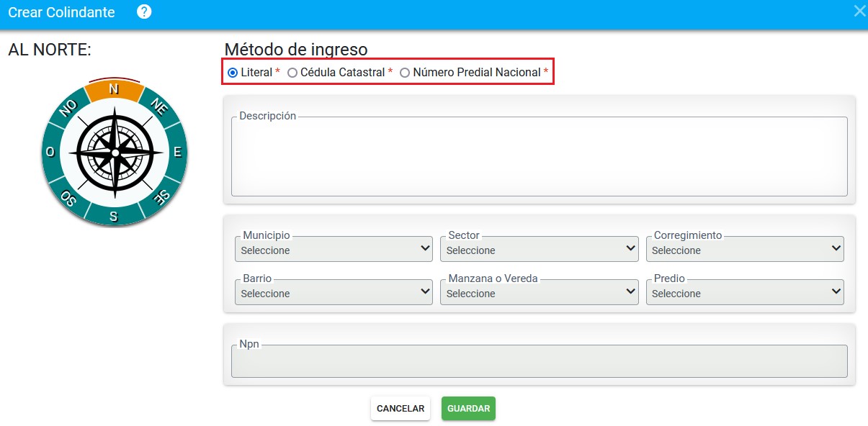Open the Corregimiento dropdown
The height and width of the screenshot is (426, 868).
pos(745,249)
